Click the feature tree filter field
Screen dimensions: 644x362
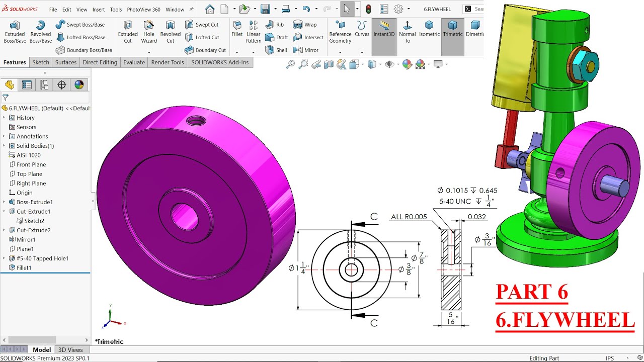(45, 98)
